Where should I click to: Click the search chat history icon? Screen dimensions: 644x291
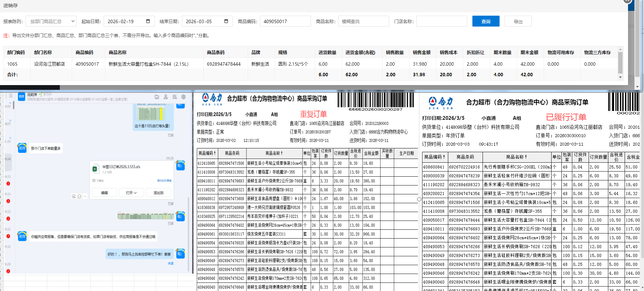point(174,97)
